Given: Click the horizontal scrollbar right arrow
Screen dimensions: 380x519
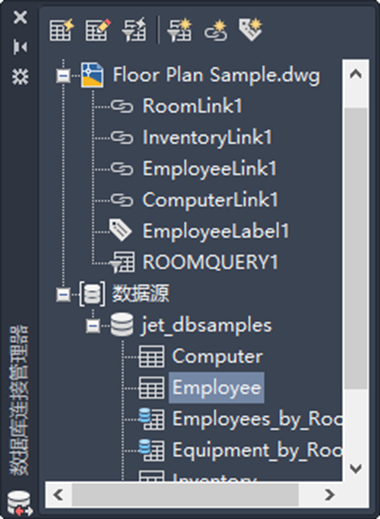Looking at the screenshot, I should pos(329,495).
